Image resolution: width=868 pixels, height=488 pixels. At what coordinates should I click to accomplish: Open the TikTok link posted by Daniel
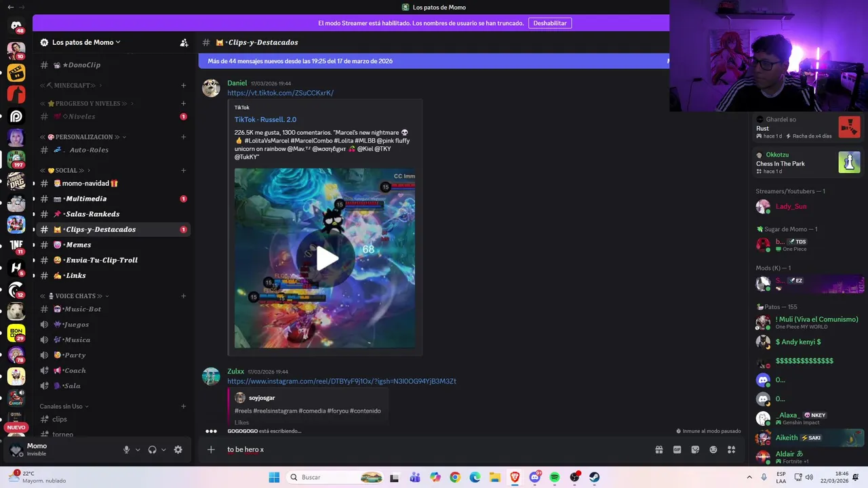280,93
